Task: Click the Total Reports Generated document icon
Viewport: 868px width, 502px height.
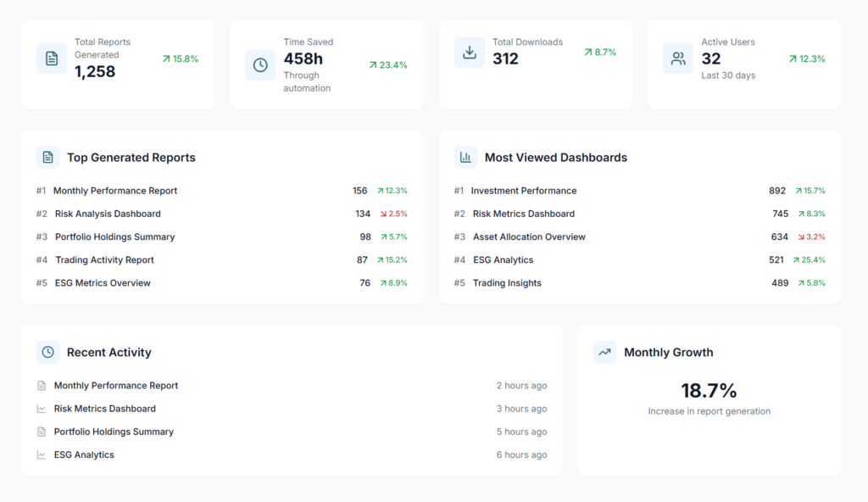Action: tap(52, 59)
